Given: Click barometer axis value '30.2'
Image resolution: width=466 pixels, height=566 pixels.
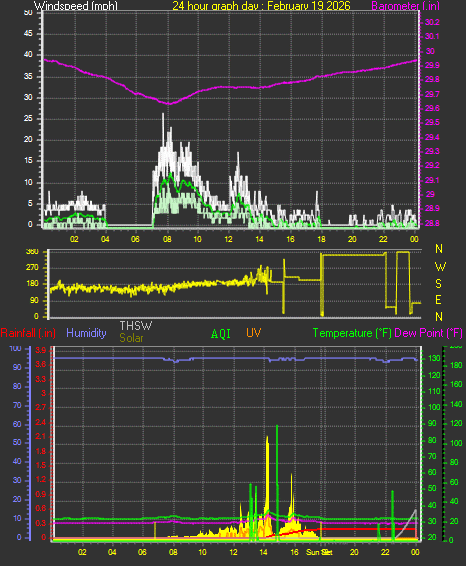Looking at the screenshot, I should click(432, 22).
